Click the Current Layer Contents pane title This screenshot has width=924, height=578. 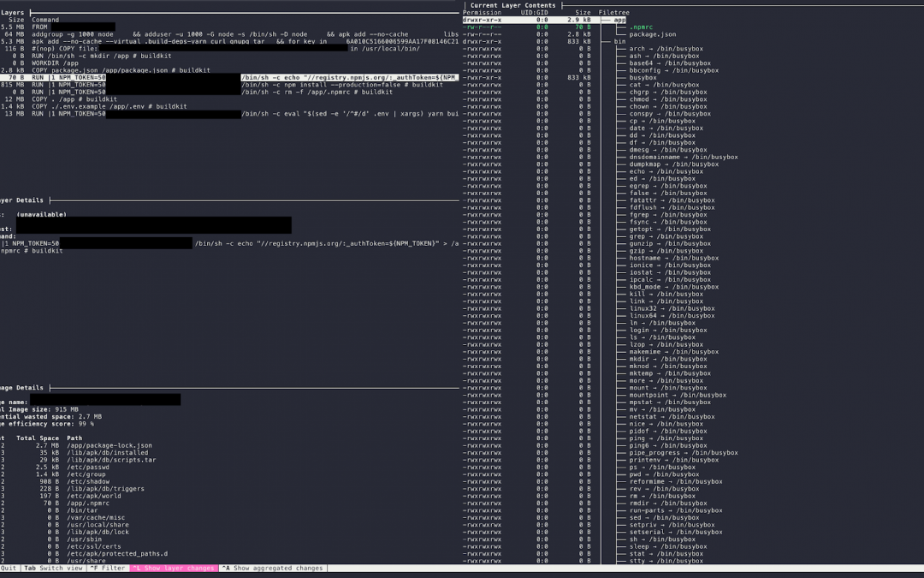tap(512, 5)
